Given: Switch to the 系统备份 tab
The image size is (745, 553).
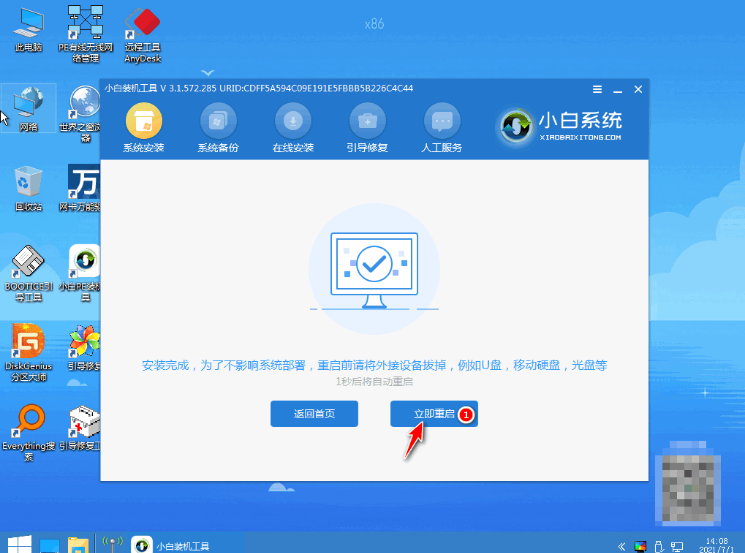Looking at the screenshot, I should coord(218,128).
